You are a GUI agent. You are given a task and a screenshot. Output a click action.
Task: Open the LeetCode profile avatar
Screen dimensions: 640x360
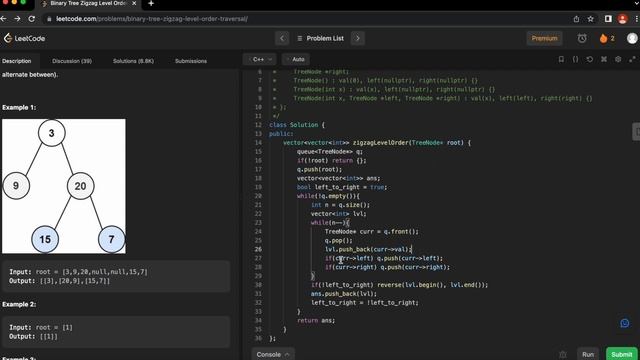pyautogui.click(x=632, y=38)
